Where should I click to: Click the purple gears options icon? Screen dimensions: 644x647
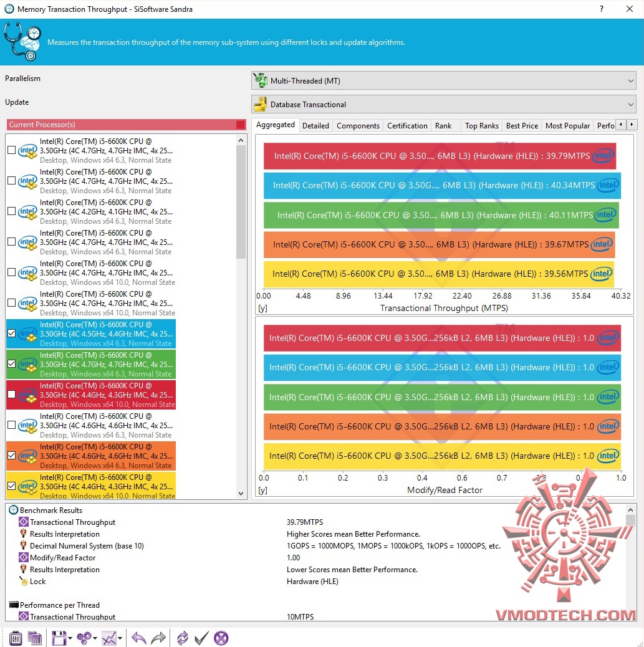(84, 638)
